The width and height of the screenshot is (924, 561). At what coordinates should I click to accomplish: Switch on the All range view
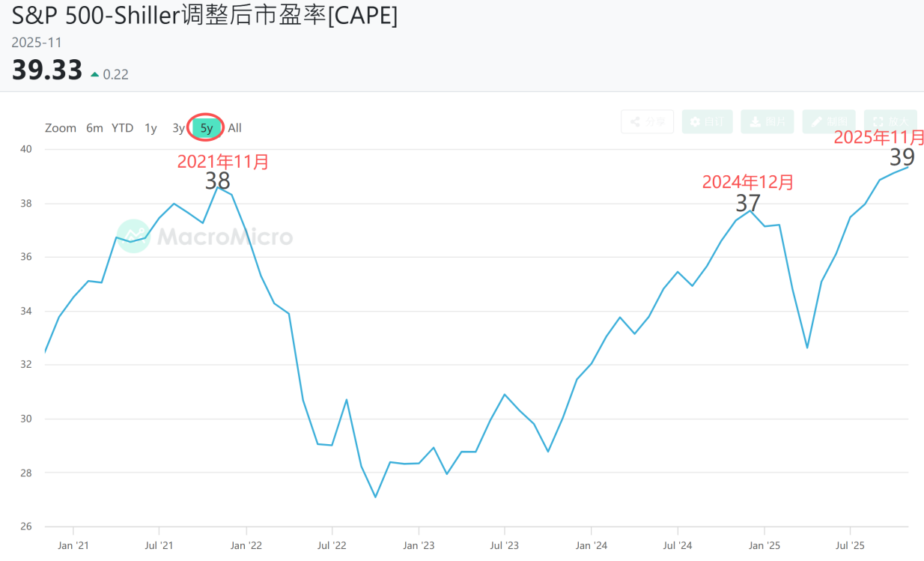coord(234,127)
